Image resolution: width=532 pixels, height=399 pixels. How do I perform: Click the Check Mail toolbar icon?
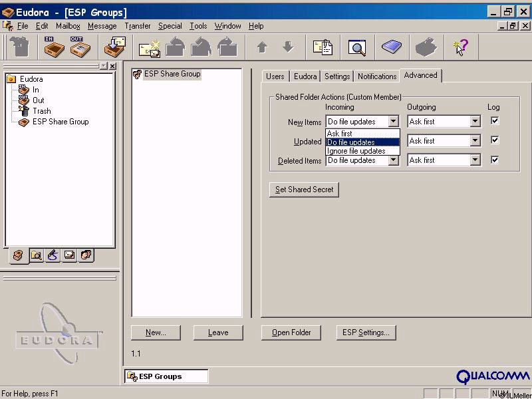[114, 47]
